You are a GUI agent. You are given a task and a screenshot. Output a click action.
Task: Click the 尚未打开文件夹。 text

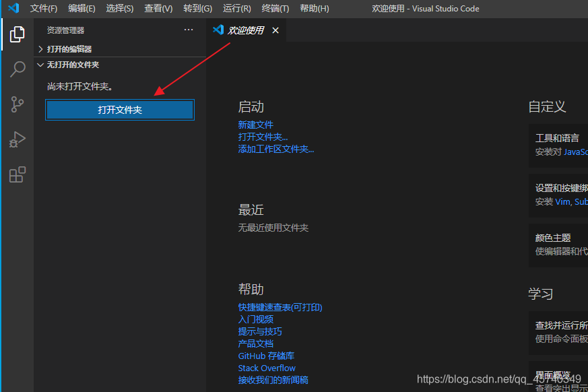[80, 87]
